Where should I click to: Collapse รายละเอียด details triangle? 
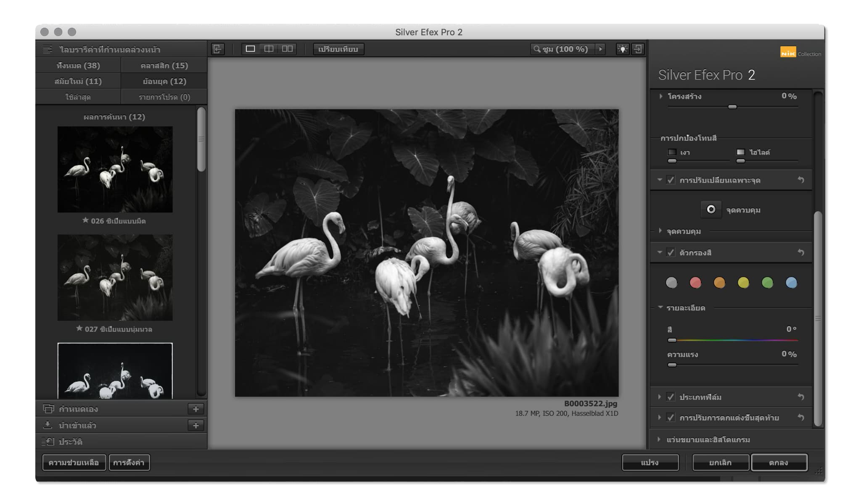660,307
